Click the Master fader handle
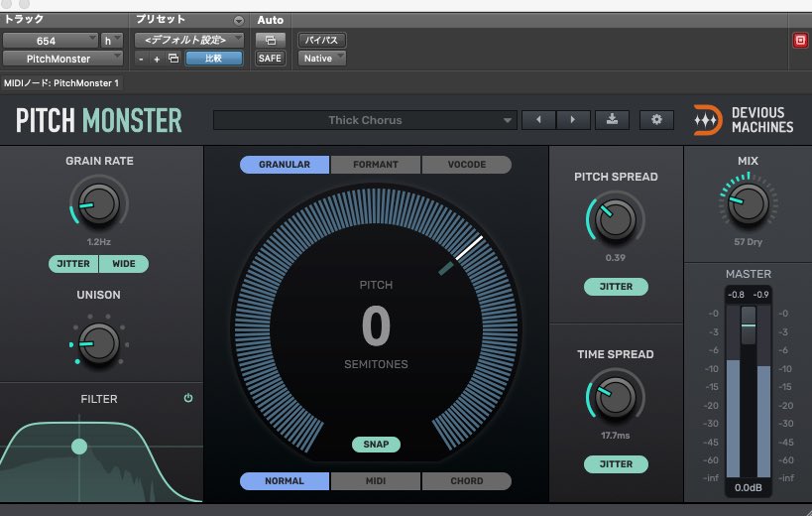812x516 pixels. pyautogui.click(x=749, y=325)
